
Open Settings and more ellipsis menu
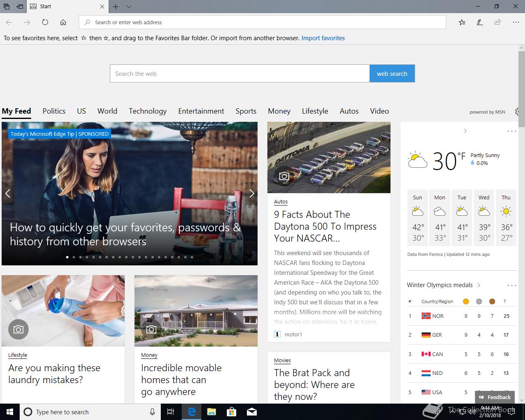(516, 22)
